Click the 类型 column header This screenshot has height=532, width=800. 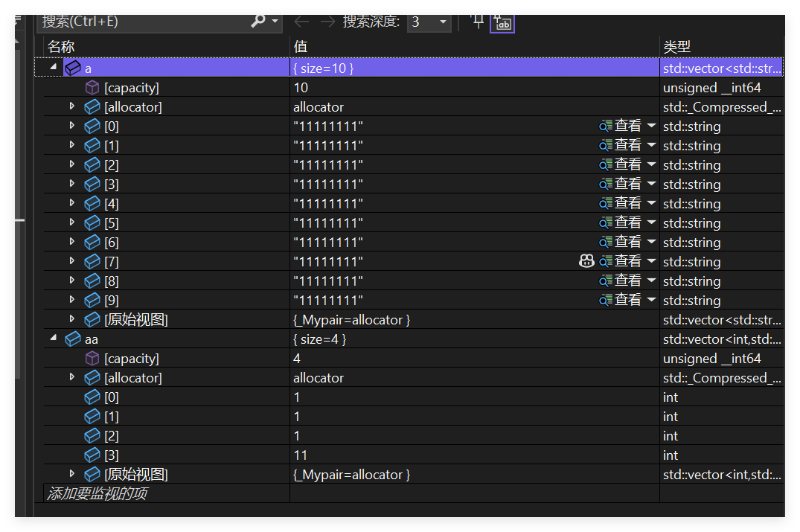pyautogui.click(x=676, y=47)
